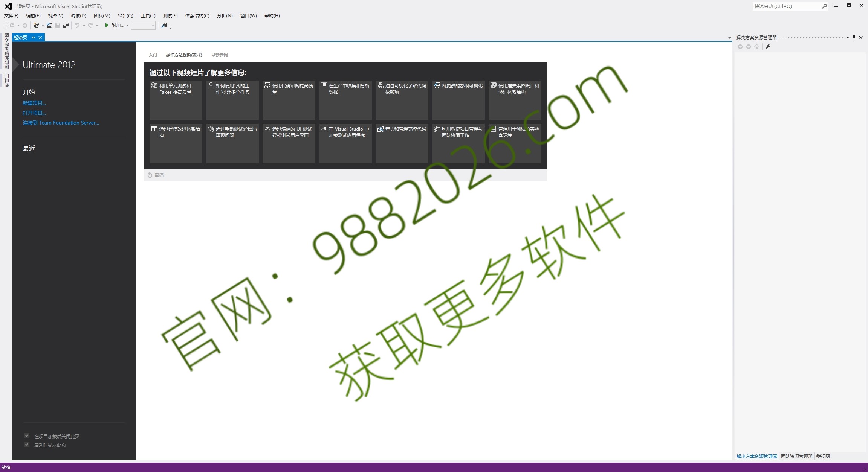The width and height of the screenshot is (868, 472).
Task: Click the Navigate Backward toolbar icon
Action: (x=12, y=26)
